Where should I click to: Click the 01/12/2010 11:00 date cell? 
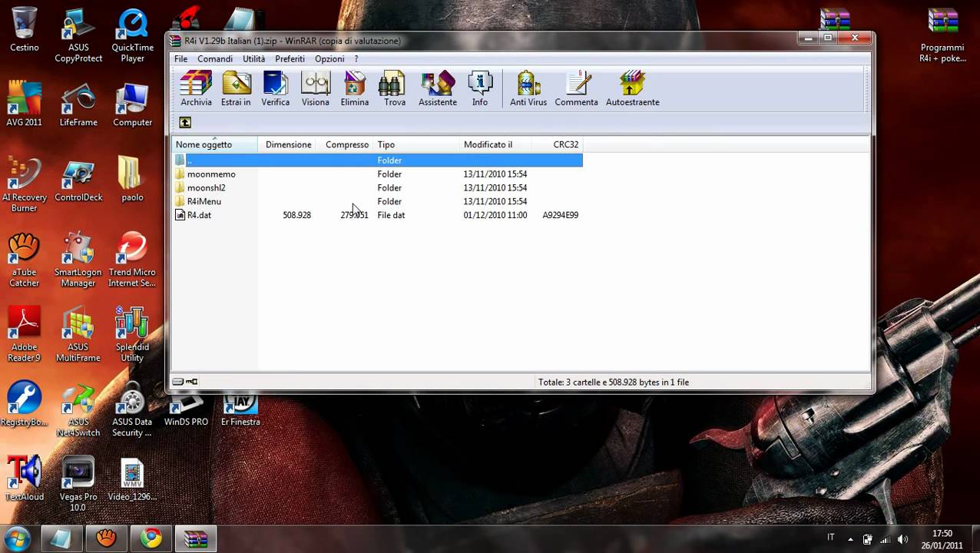(x=495, y=216)
